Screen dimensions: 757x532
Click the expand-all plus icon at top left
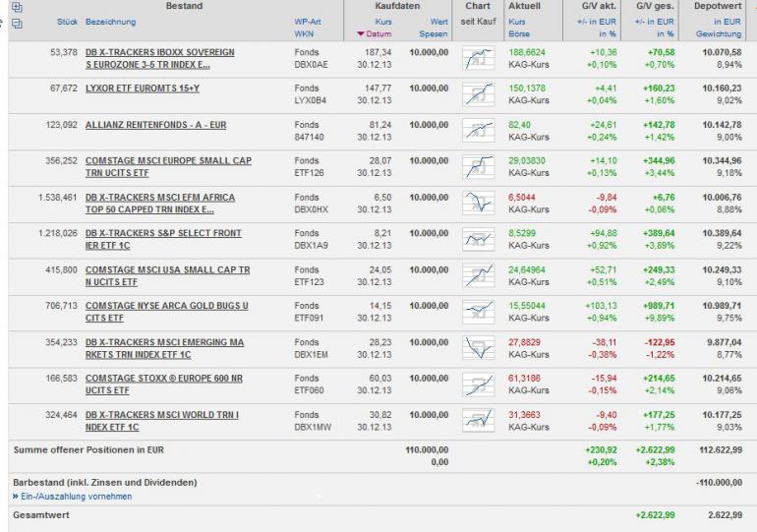[x=17, y=7]
